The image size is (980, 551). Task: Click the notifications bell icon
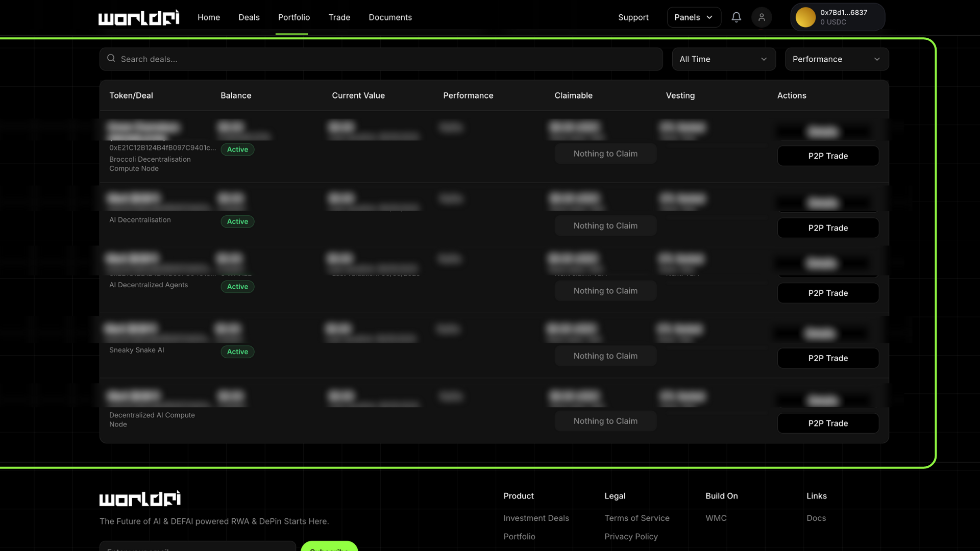point(736,17)
